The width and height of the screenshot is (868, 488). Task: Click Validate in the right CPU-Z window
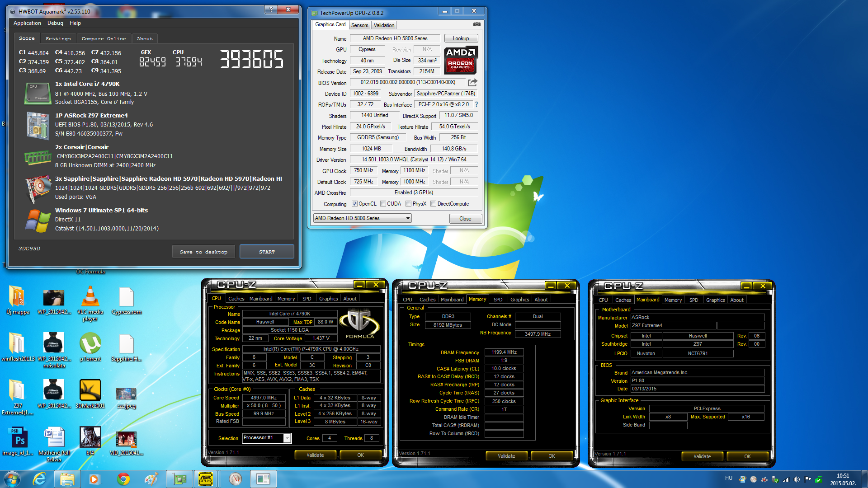point(702,456)
